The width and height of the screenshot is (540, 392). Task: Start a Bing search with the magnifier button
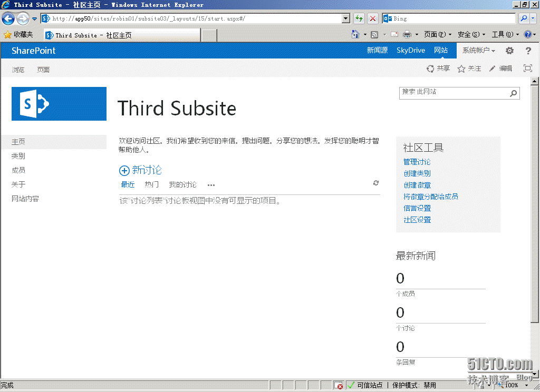point(524,18)
